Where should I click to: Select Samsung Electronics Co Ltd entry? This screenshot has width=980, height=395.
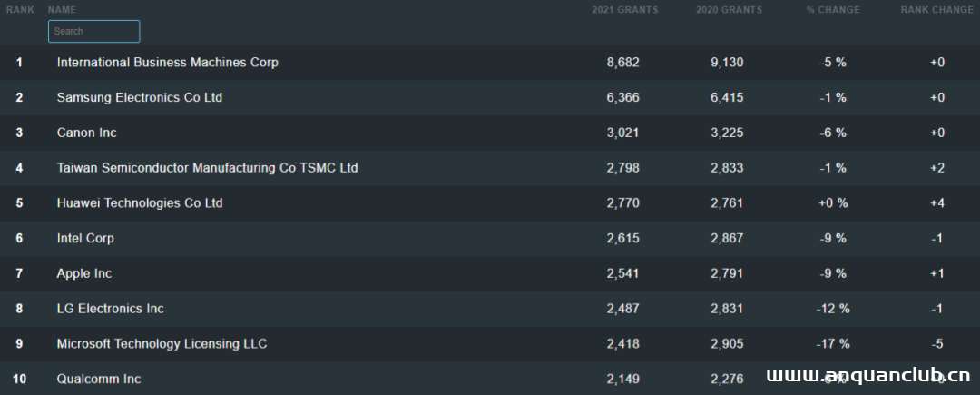click(x=139, y=97)
